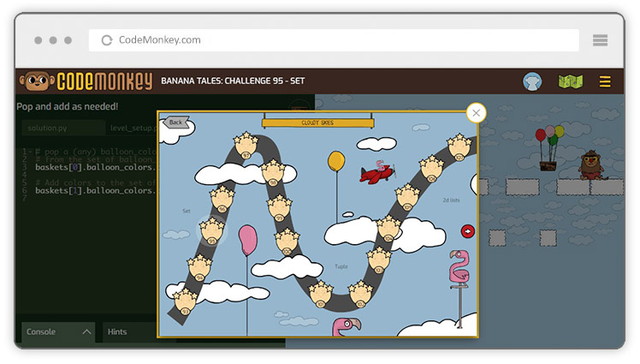The image size is (640, 364).
Task: Select the top-right banana level node
Action: 460,147
